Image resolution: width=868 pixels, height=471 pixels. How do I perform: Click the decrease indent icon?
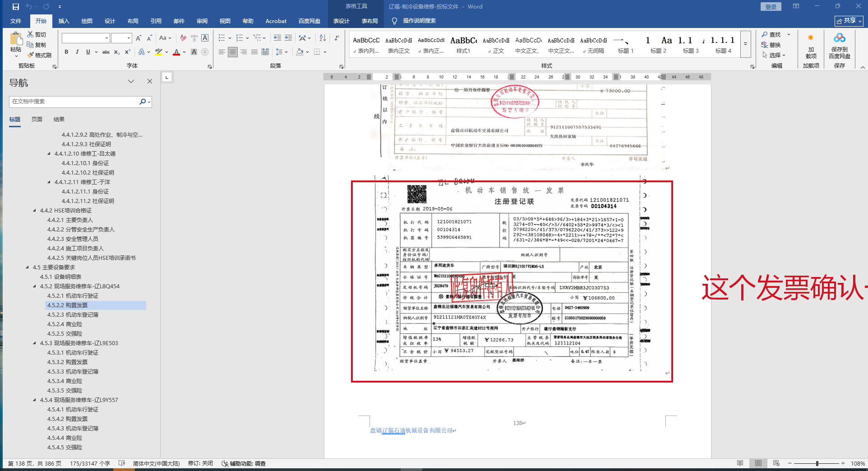click(277, 38)
